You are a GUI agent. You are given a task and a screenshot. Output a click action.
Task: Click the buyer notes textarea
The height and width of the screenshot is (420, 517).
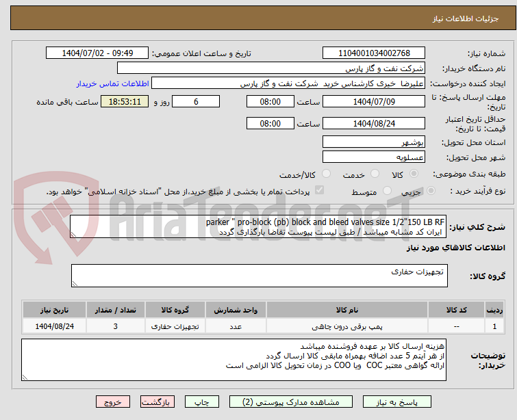[x=234, y=360]
